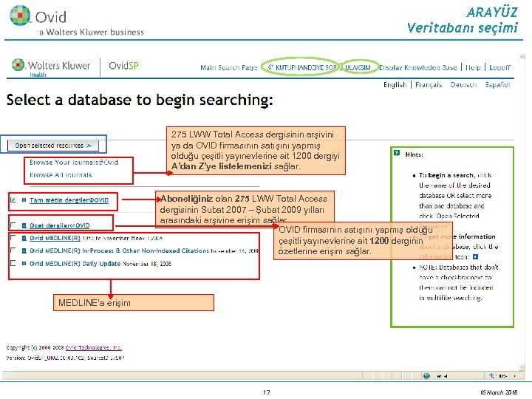
Task: Check the Ovid MEDLINE(R) Daily Update checkbox
Action: tap(13, 263)
